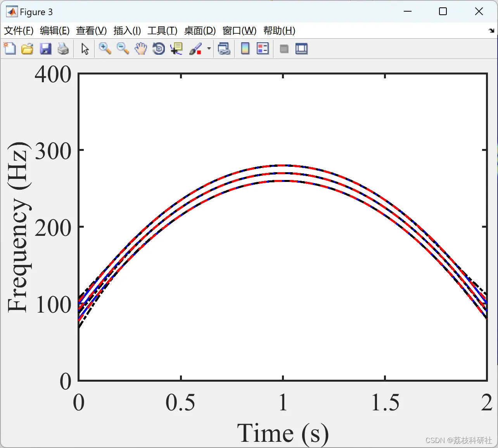Open the 工具(T) menu

[x=162, y=31]
